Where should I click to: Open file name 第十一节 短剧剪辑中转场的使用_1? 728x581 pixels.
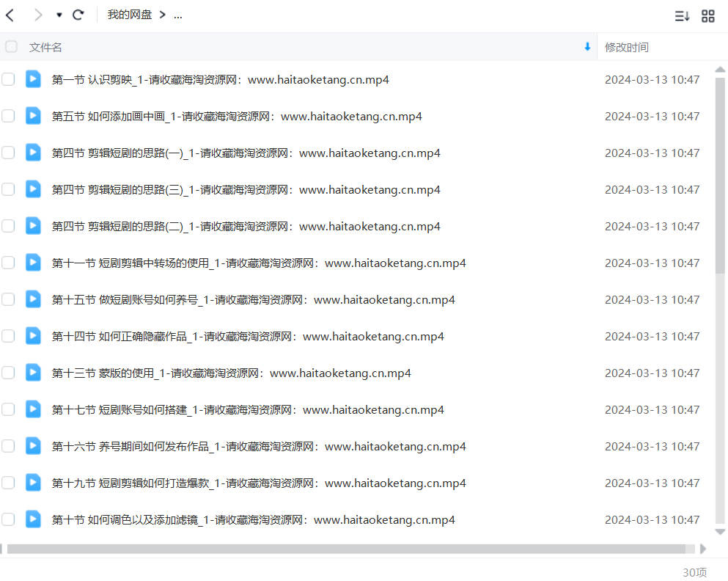tap(259, 263)
